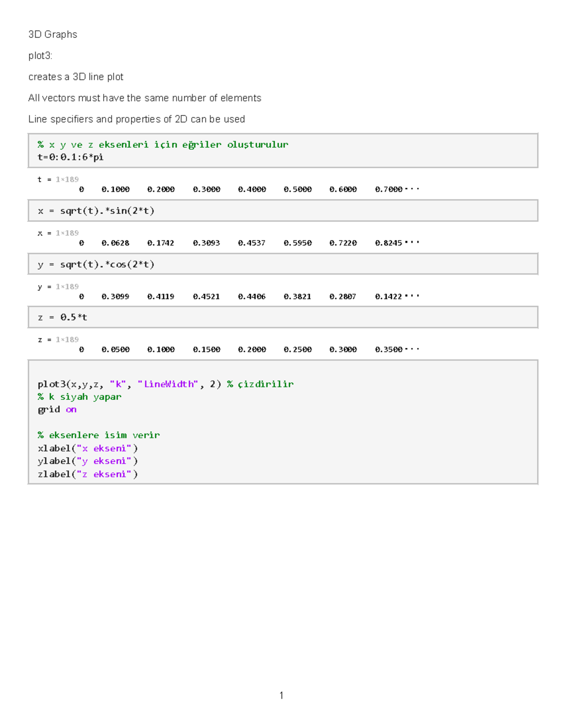Click the plot3(x,y,z,...) code line
Image resolution: width=563 pixels, height=728 pixels.
point(166,384)
